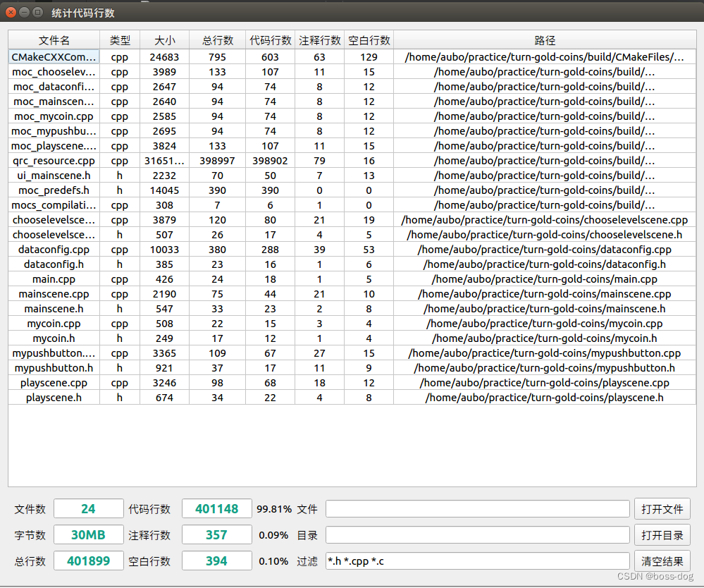This screenshot has height=588, width=704.
Task: Select the moc_predefs.h file row
Action: pos(352,190)
